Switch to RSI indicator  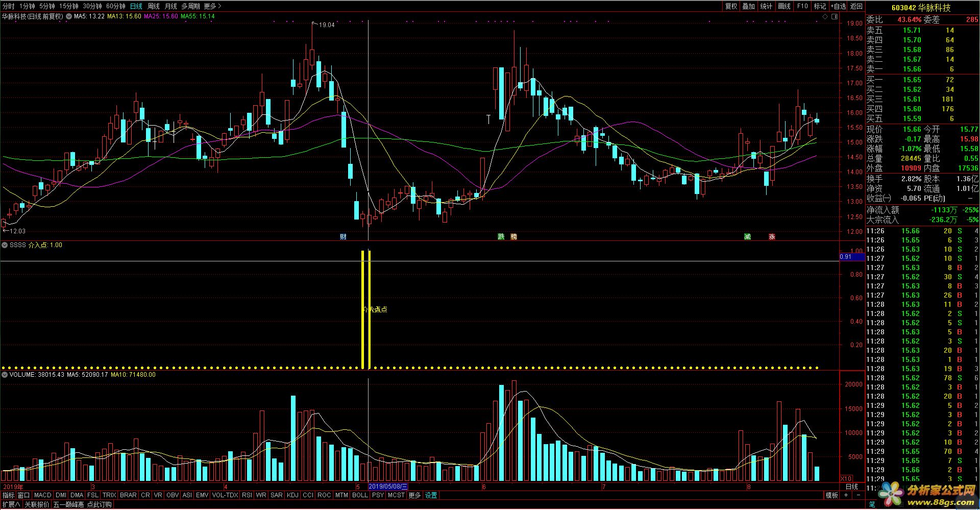tap(247, 495)
